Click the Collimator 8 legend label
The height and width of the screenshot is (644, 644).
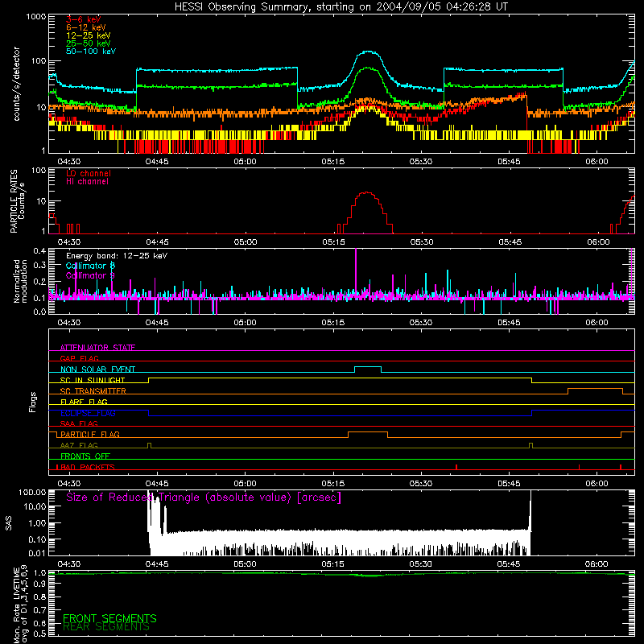90,266
